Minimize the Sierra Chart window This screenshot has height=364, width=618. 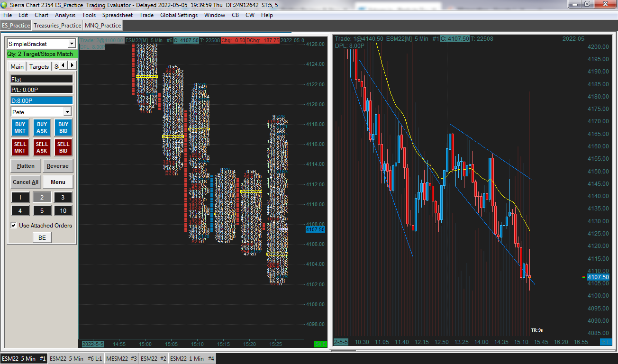pos(574,4)
